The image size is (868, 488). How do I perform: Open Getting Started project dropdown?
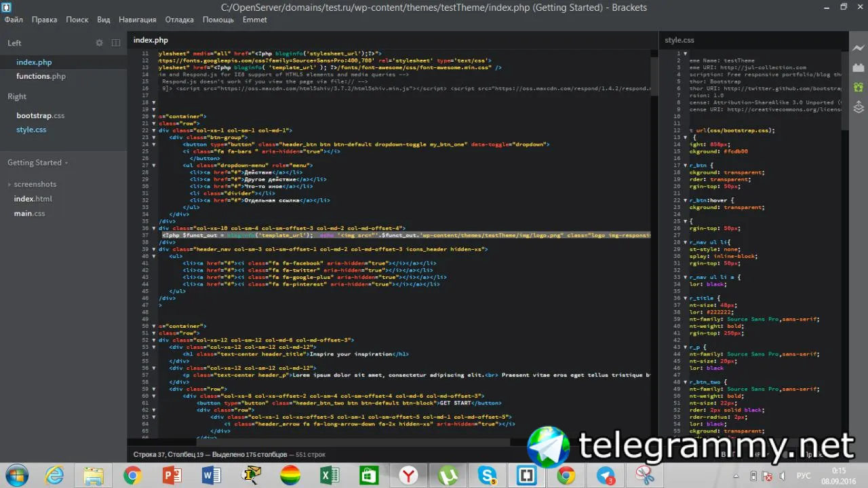click(x=38, y=163)
